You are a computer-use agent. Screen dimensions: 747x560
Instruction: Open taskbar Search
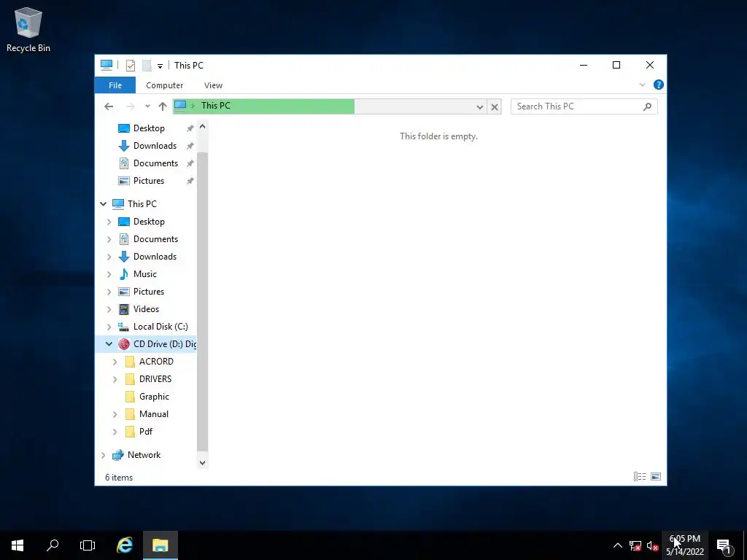click(53, 545)
